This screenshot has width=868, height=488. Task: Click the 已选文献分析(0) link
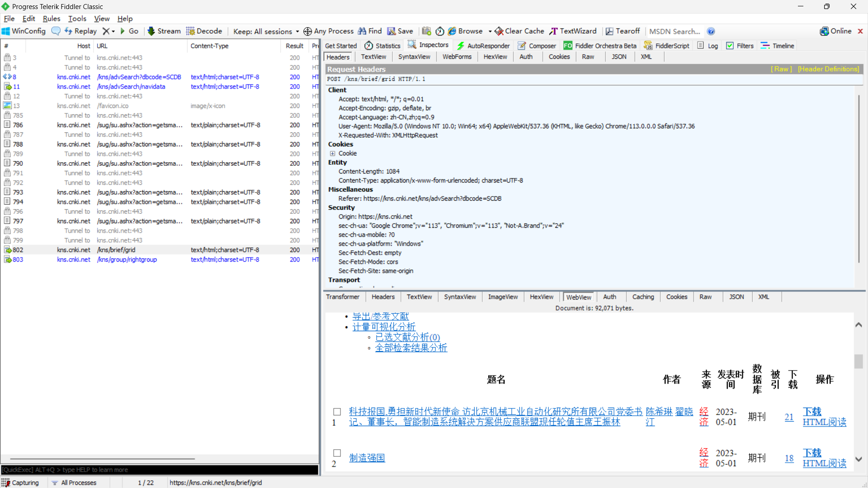pyautogui.click(x=407, y=338)
